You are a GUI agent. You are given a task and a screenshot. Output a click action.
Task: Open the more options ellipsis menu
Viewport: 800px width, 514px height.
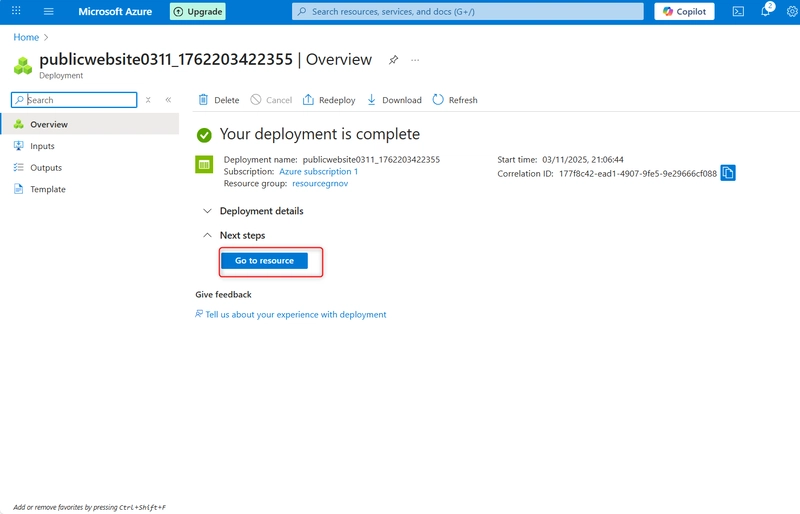pyautogui.click(x=415, y=60)
